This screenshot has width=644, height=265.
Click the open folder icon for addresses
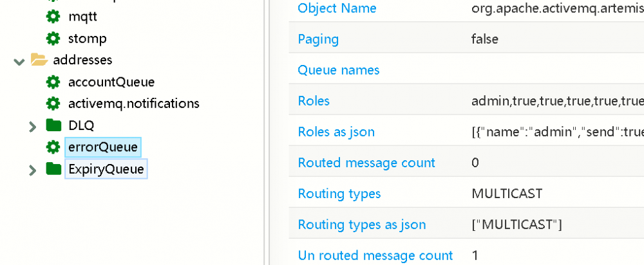(39, 60)
